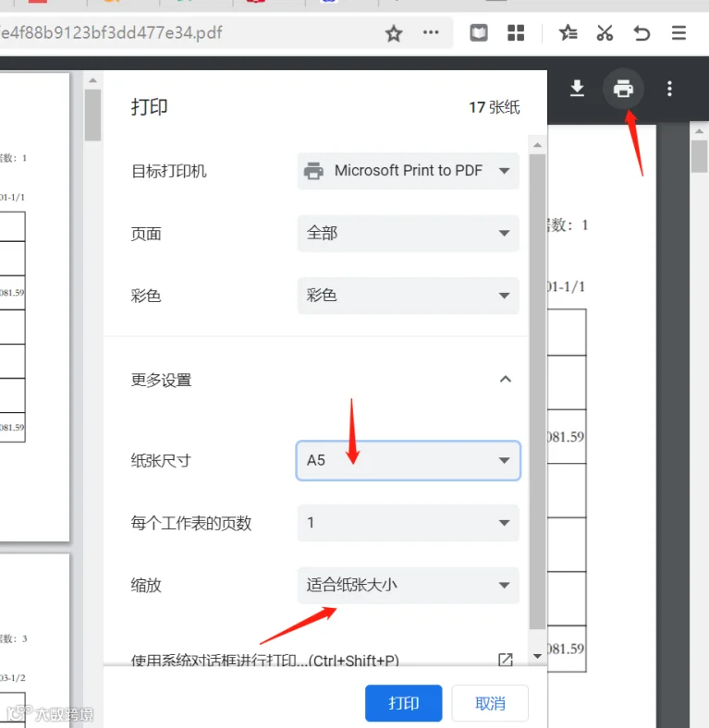Click 使用系统对话框进行打印 link

tap(264, 660)
